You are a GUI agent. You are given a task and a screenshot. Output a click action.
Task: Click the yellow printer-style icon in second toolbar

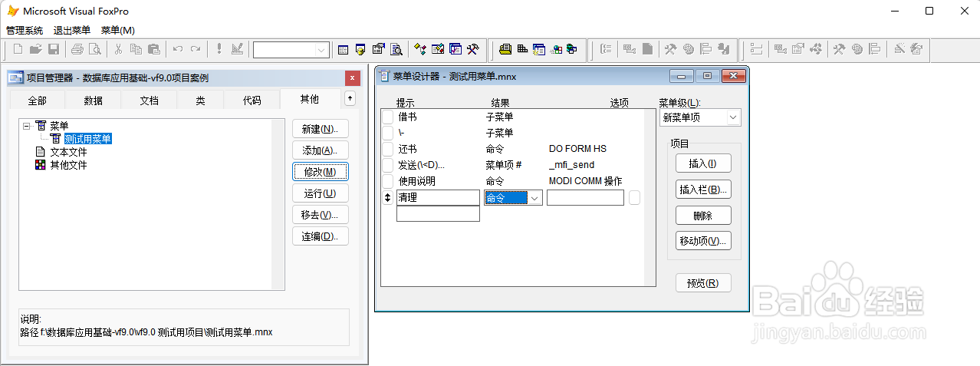(505, 49)
